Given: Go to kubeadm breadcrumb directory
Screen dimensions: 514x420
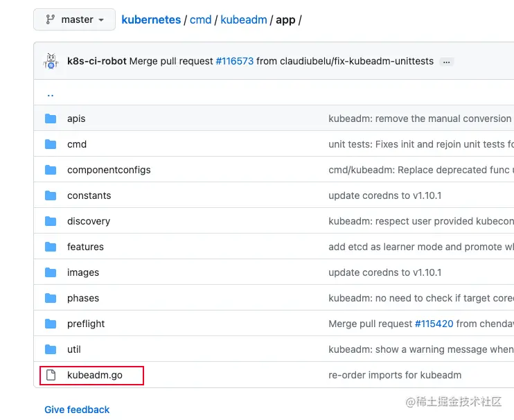Looking at the screenshot, I should point(243,19).
